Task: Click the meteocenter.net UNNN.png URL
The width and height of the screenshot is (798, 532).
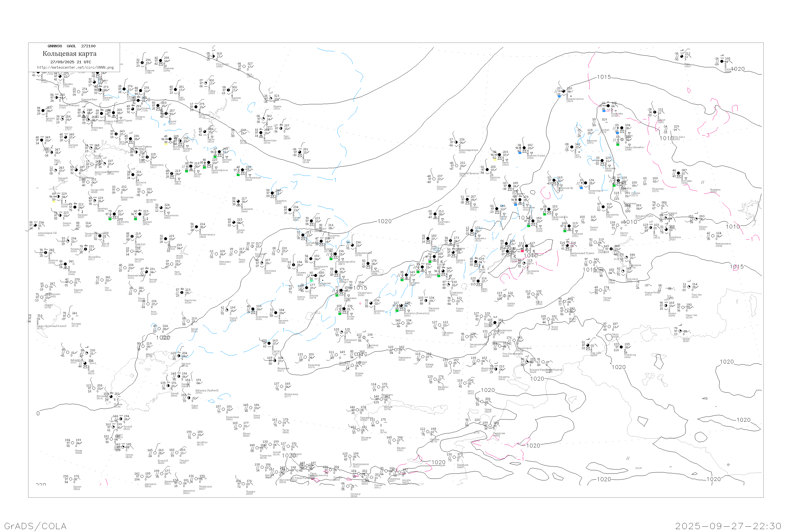Action: pos(75,67)
